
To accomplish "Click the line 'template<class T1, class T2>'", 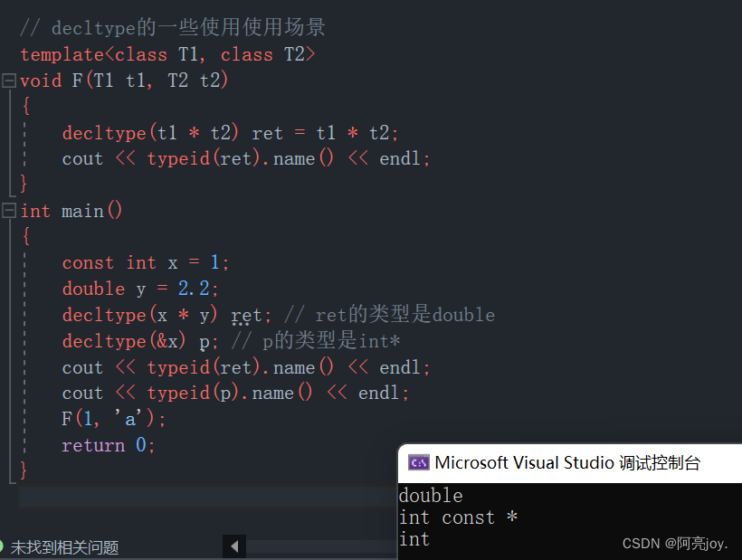I will tap(167, 54).
